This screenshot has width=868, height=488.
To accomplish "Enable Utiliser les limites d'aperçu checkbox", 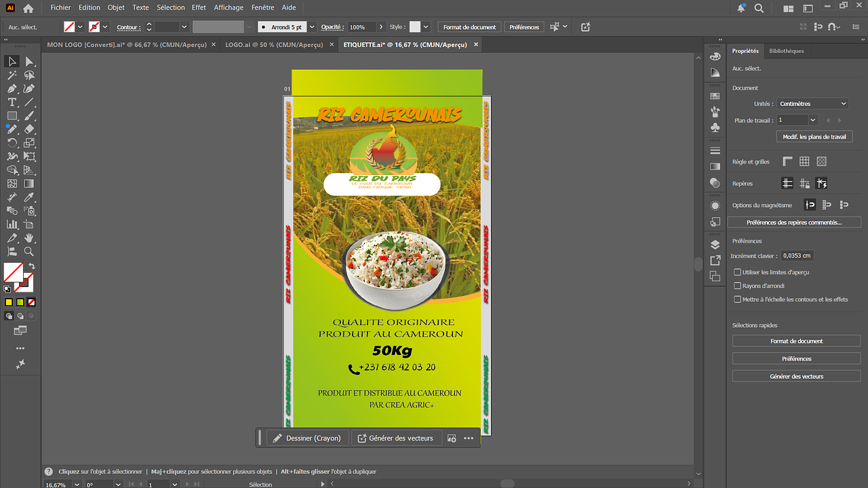I will click(738, 272).
